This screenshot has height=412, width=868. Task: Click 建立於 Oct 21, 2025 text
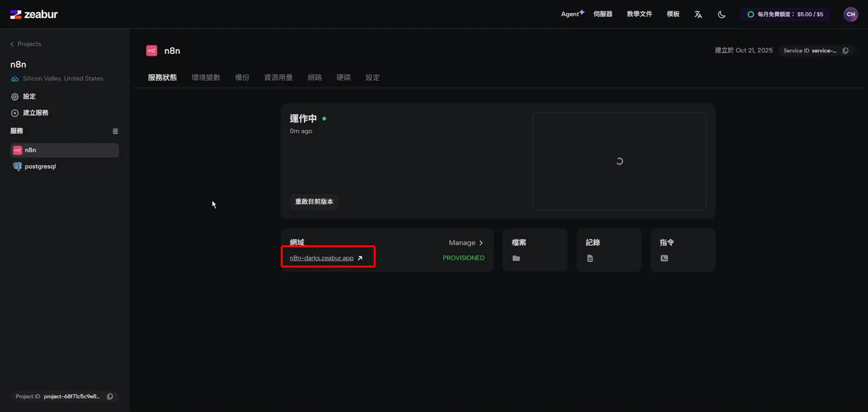tap(744, 51)
